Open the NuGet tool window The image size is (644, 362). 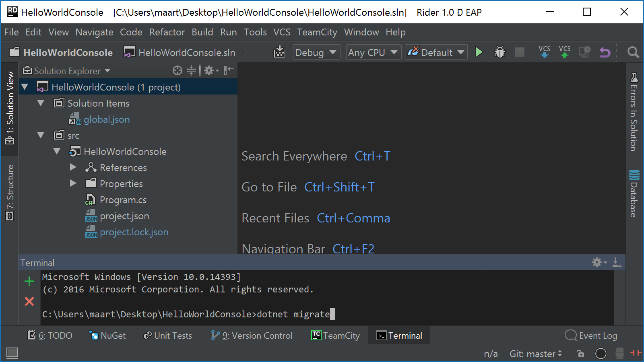(107, 335)
